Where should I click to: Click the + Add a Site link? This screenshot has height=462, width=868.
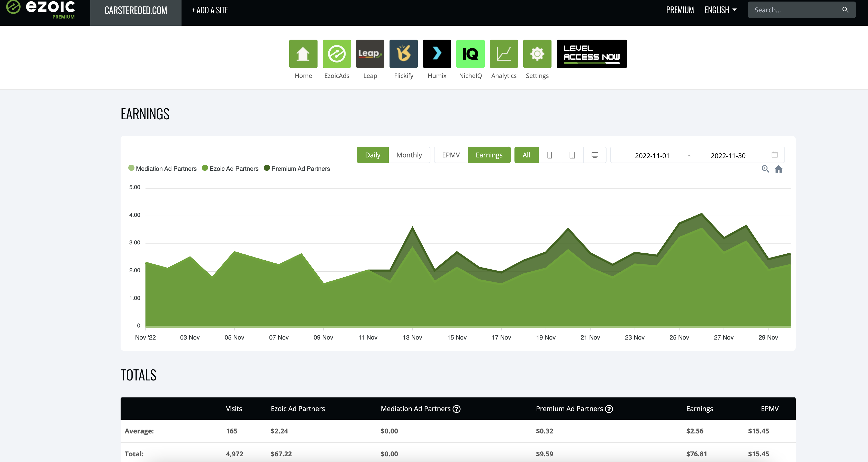coord(210,10)
